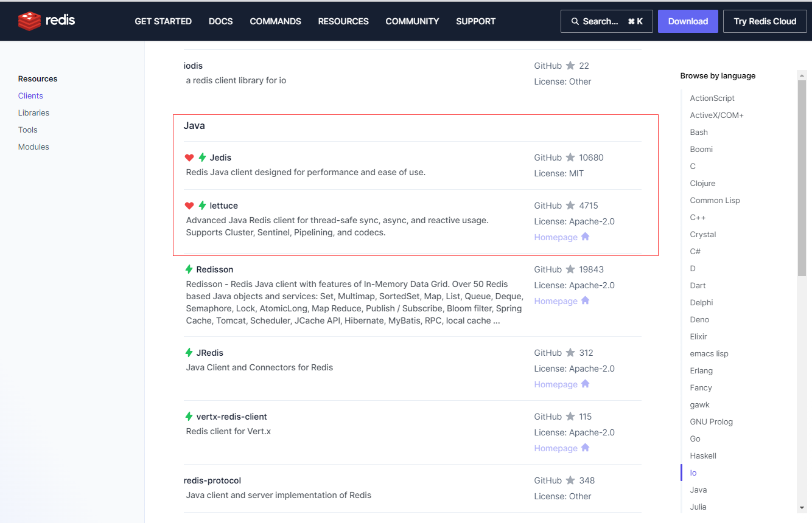Select Dart in language list

point(698,285)
